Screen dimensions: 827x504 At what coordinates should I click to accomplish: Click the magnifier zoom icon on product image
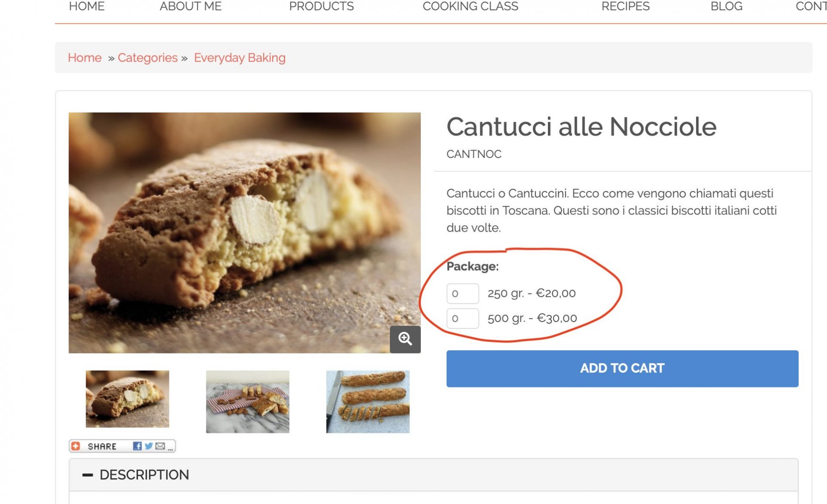coord(405,339)
